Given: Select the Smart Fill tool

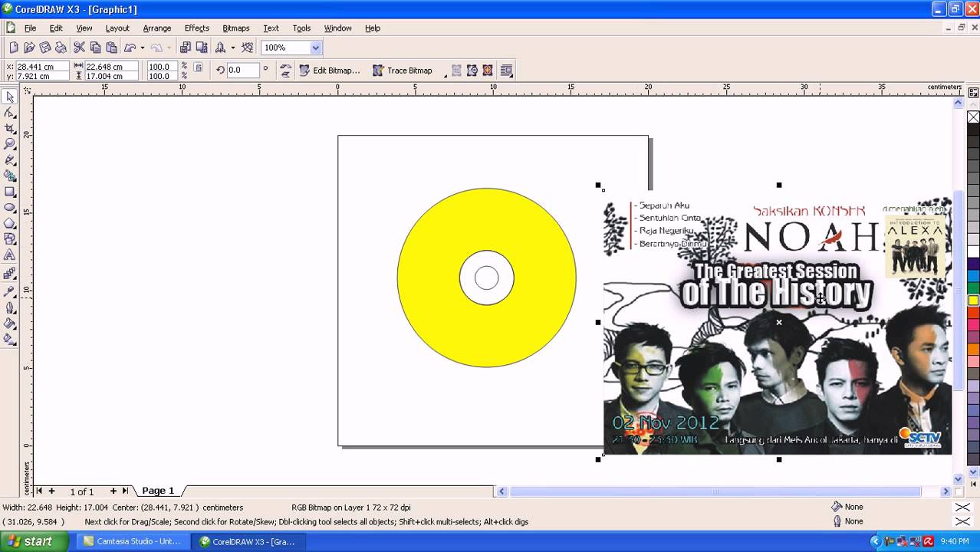Looking at the screenshot, I should (10, 176).
